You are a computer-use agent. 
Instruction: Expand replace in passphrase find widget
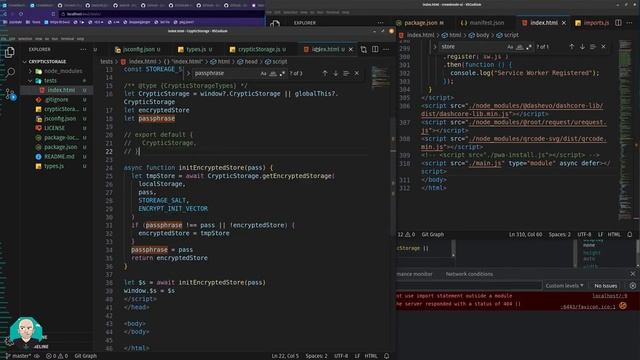click(188, 73)
